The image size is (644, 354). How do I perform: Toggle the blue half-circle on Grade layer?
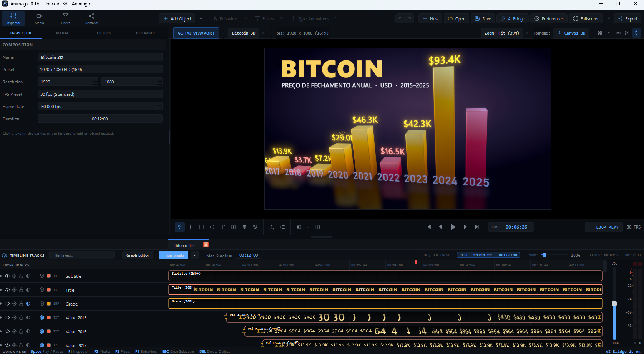[28, 304]
